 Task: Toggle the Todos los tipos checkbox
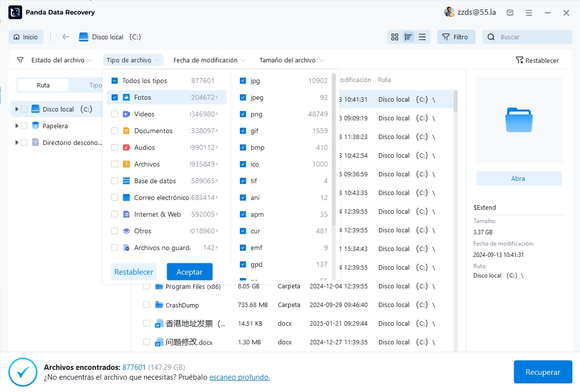click(115, 81)
